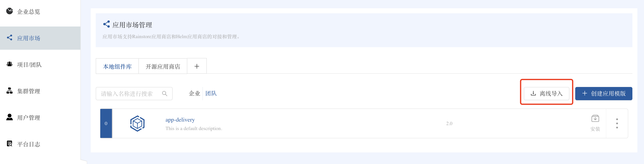This screenshot has width=644, height=164.
Task: Select the 团队 scope filter
Action: coord(211,94)
